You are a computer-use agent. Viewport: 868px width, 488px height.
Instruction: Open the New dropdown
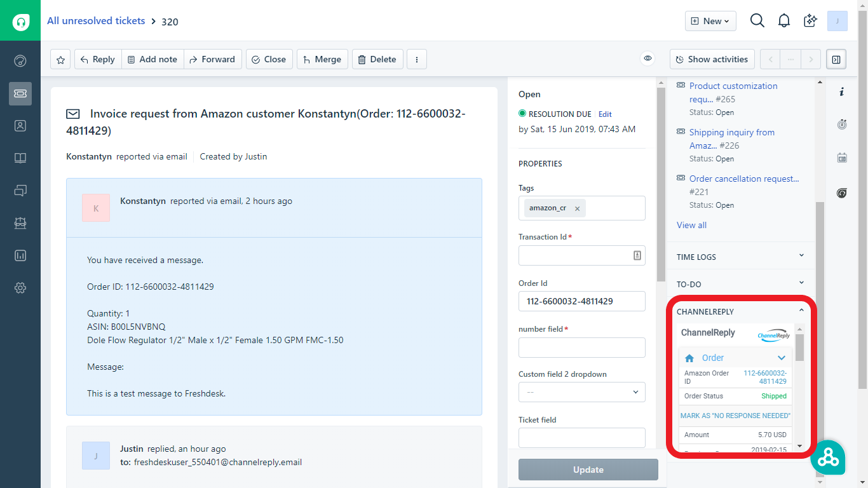point(710,21)
